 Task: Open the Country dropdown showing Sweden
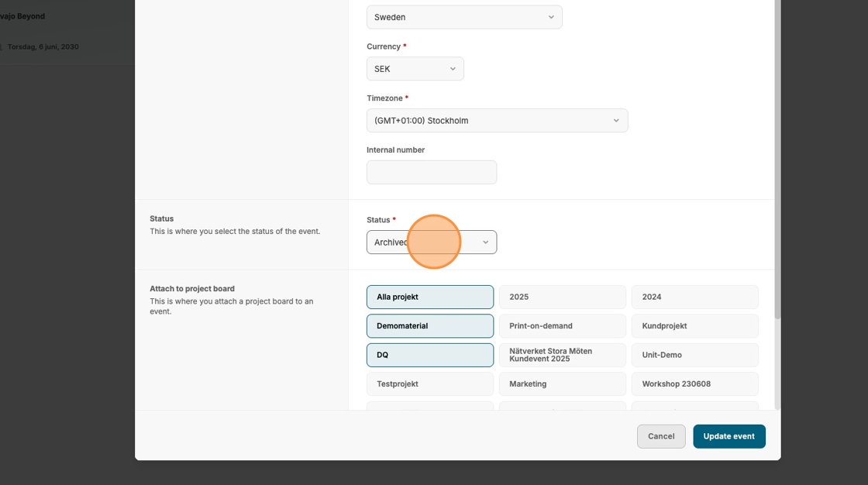tap(463, 17)
